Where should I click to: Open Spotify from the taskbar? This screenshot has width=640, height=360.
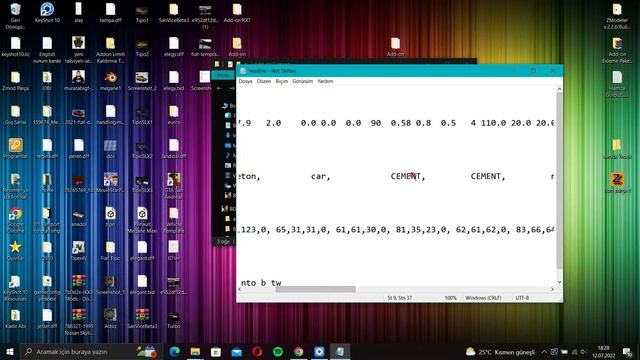278,351
